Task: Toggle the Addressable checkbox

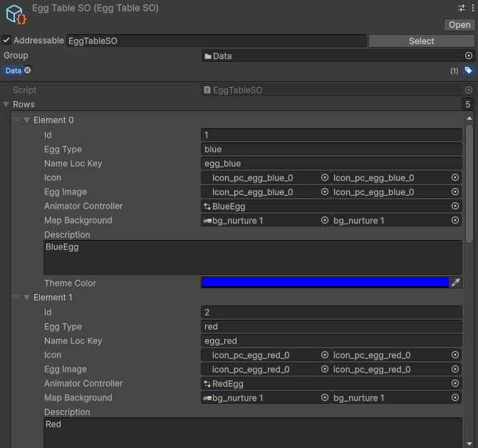Action: (x=6, y=40)
